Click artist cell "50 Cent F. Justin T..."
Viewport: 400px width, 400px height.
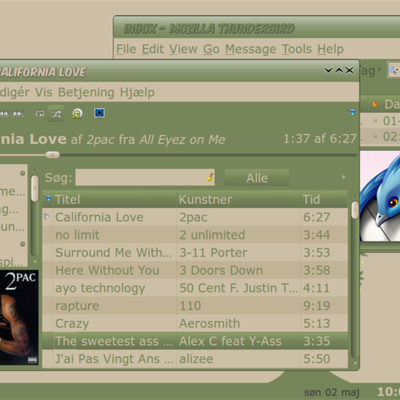(x=239, y=288)
